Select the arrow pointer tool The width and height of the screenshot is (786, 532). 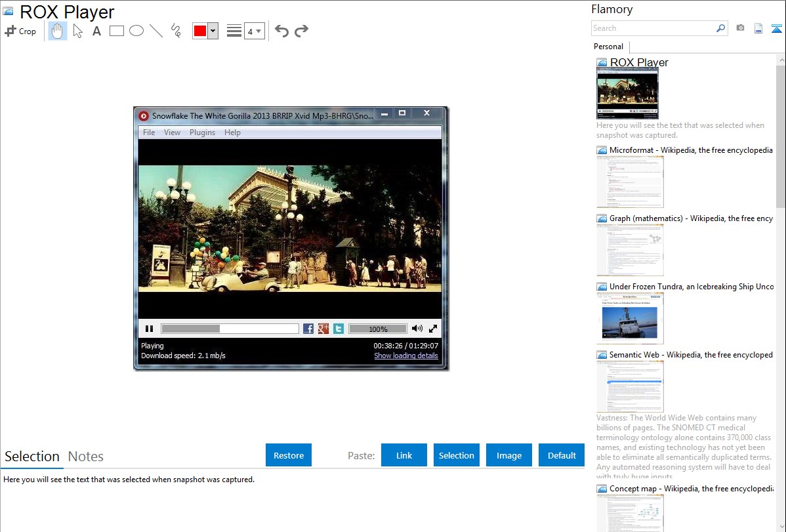(77, 31)
